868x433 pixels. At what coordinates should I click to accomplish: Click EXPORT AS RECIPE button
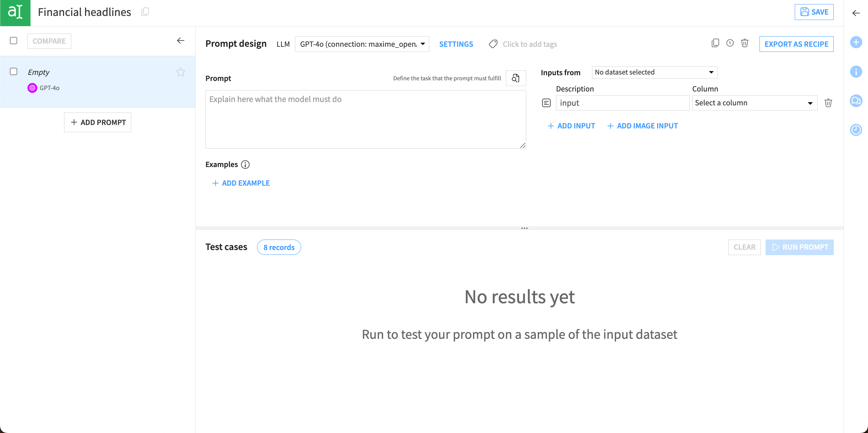click(x=796, y=44)
